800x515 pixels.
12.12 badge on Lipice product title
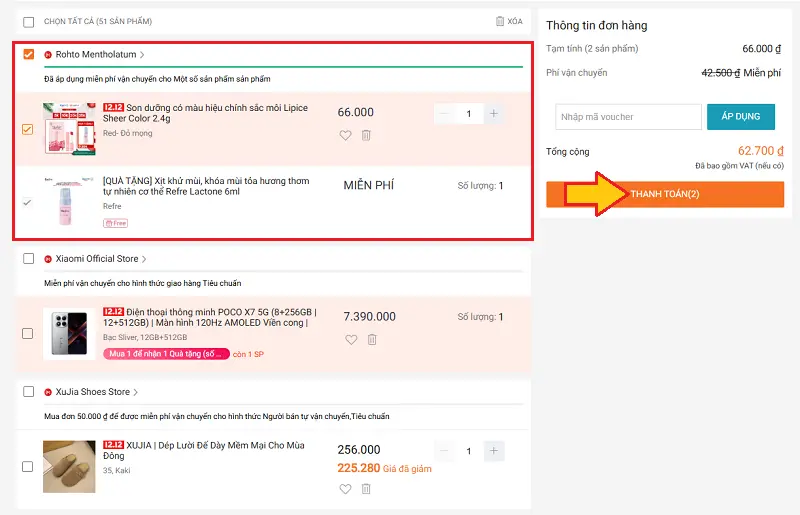[113, 107]
